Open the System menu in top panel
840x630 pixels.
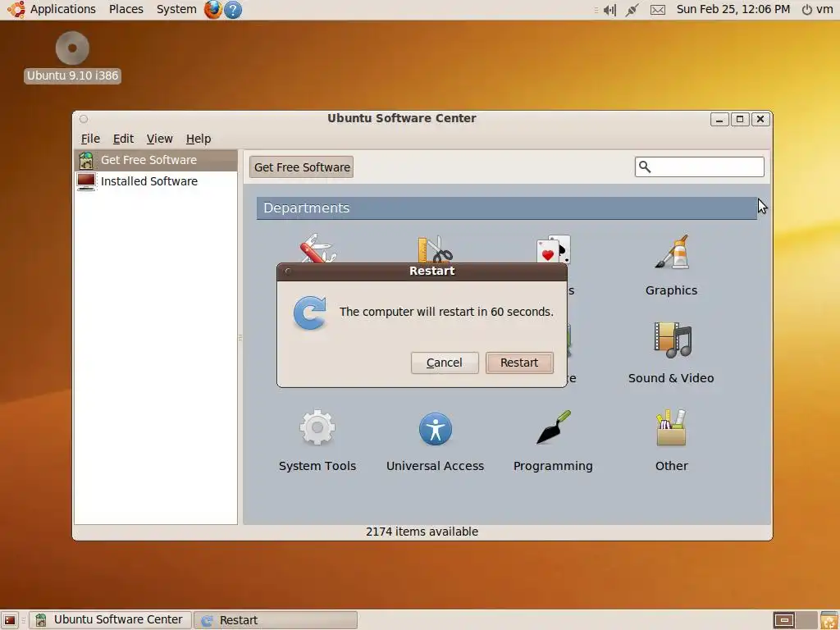[x=176, y=9]
